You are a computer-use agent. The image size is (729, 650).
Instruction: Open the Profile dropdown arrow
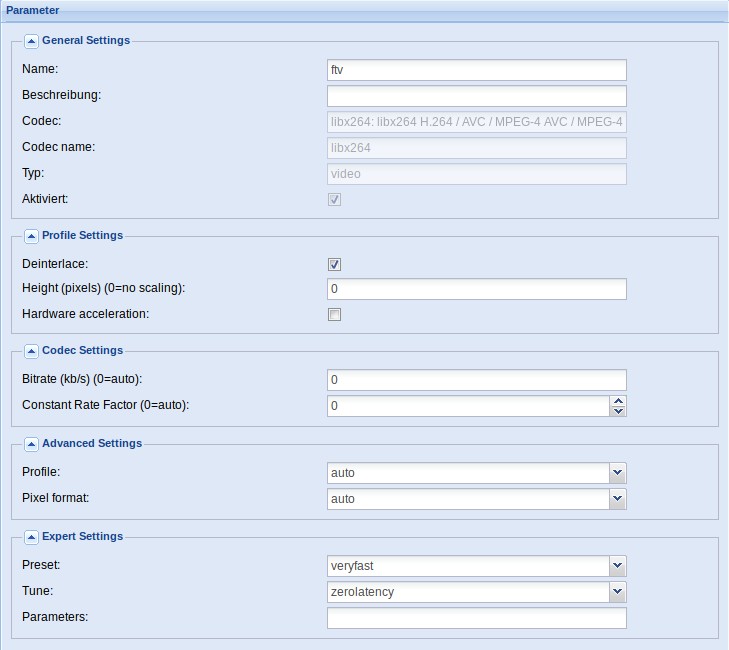click(x=618, y=473)
